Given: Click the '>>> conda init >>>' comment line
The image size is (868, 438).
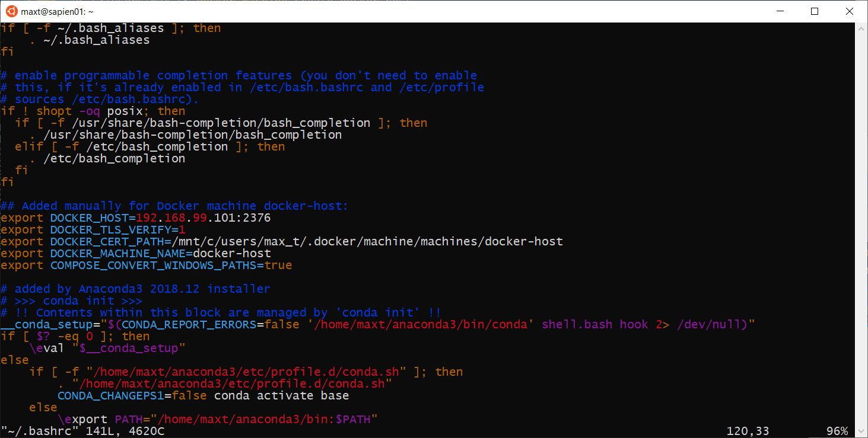Looking at the screenshot, I should (x=71, y=301).
